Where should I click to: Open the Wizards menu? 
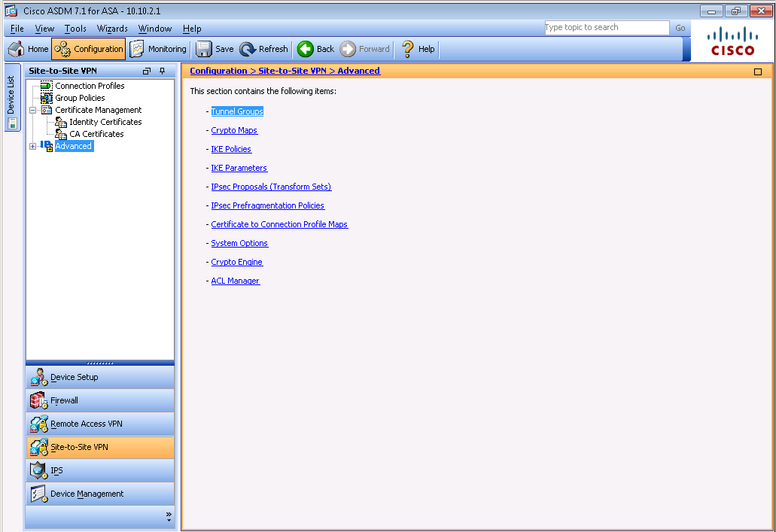click(x=112, y=29)
